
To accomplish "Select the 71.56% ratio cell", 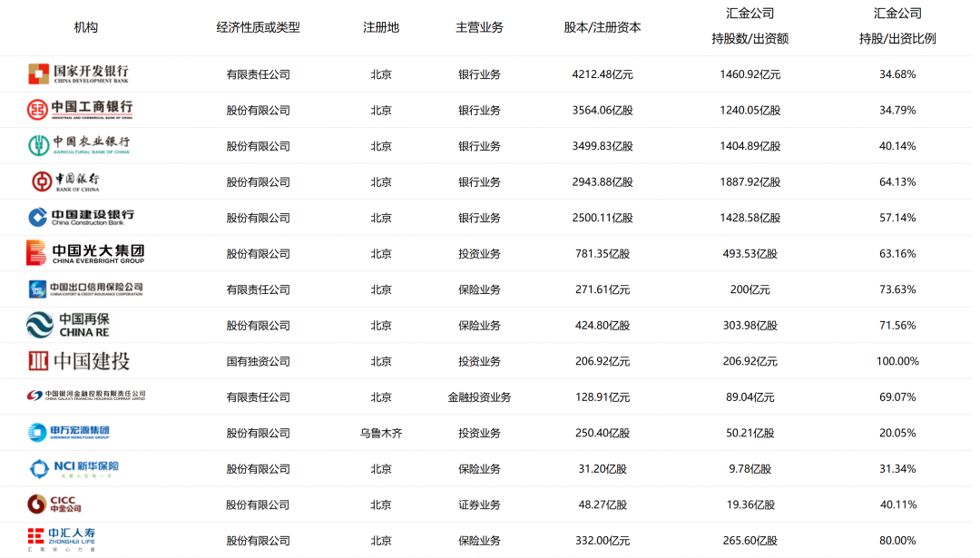I will coord(897,326).
